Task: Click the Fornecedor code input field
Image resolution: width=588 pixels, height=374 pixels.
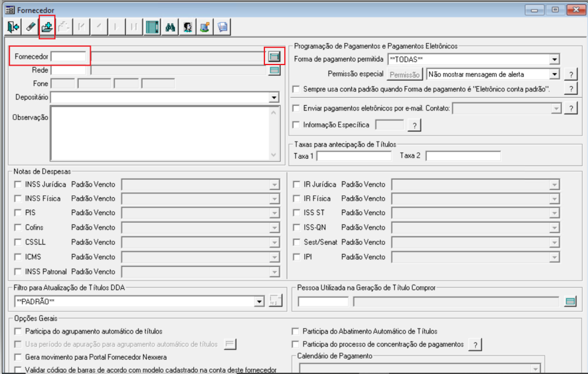Action: tap(69, 57)
